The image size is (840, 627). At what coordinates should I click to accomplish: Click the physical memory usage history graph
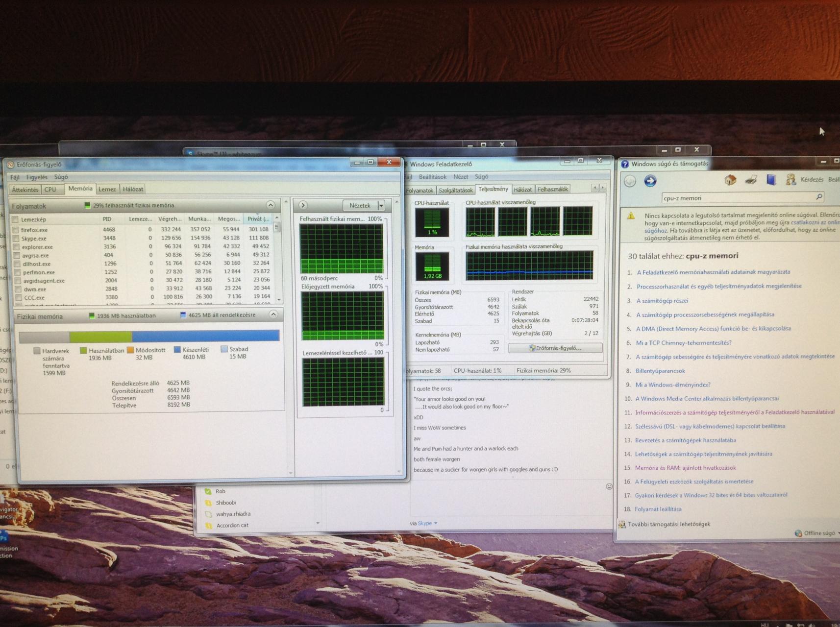click(x=529, y=265)
